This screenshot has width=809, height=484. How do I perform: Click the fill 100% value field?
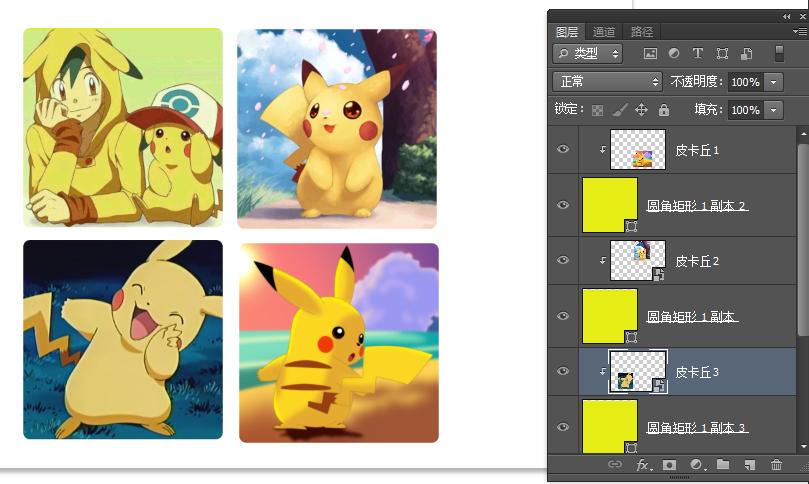[746, 110]
